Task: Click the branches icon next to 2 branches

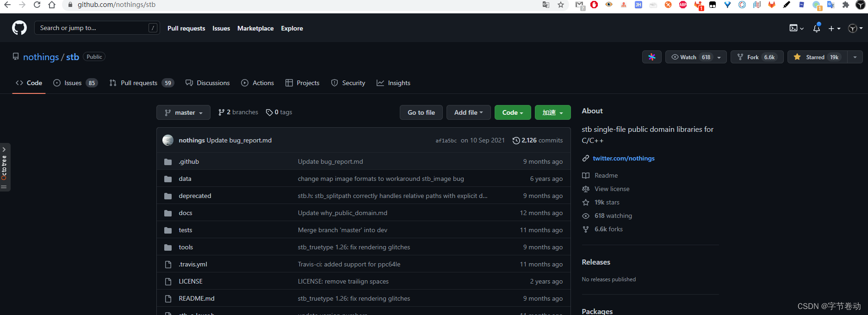Action: click(222, 112)
